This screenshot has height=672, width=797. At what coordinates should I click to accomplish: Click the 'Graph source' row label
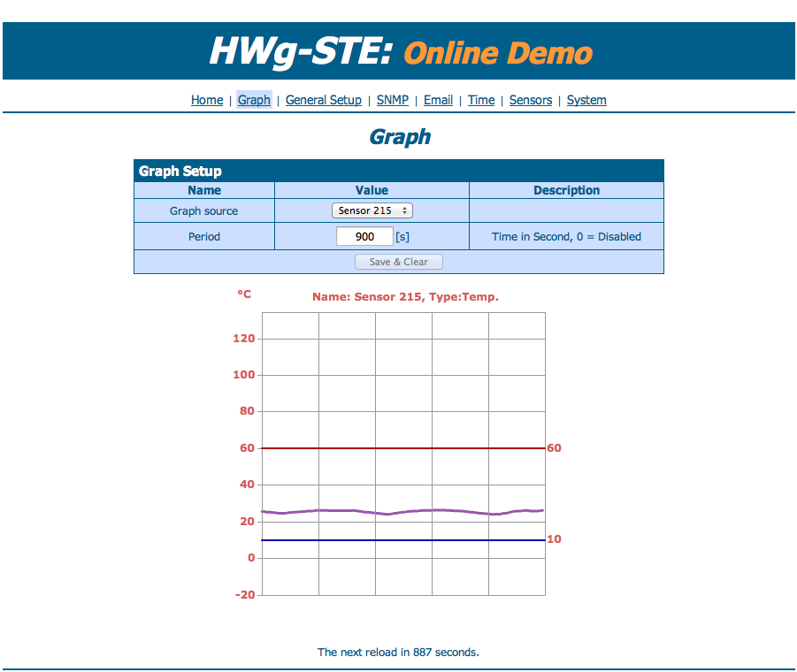pos(203,210)
